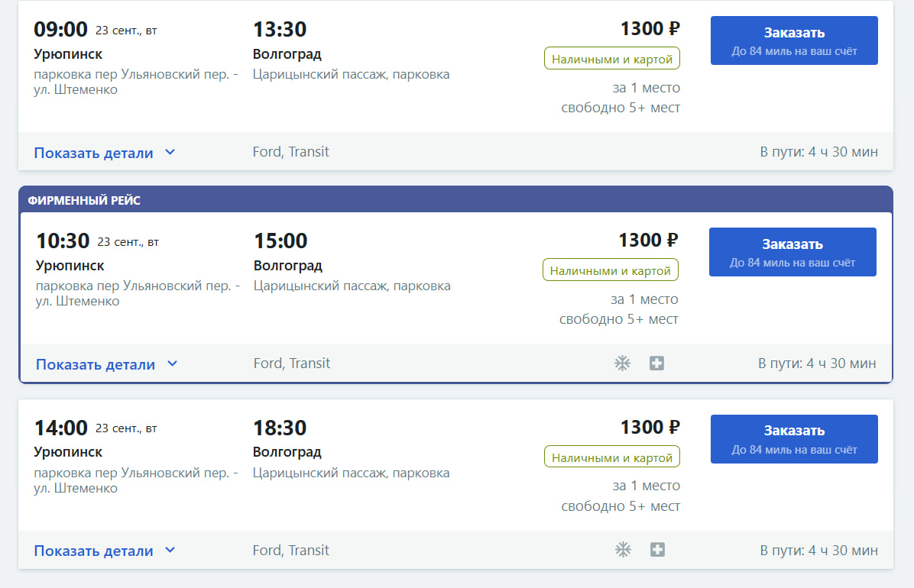
Task: Order the 14:00 Урюпинск–Волгоград trip
Action: [x=794, y=439]
